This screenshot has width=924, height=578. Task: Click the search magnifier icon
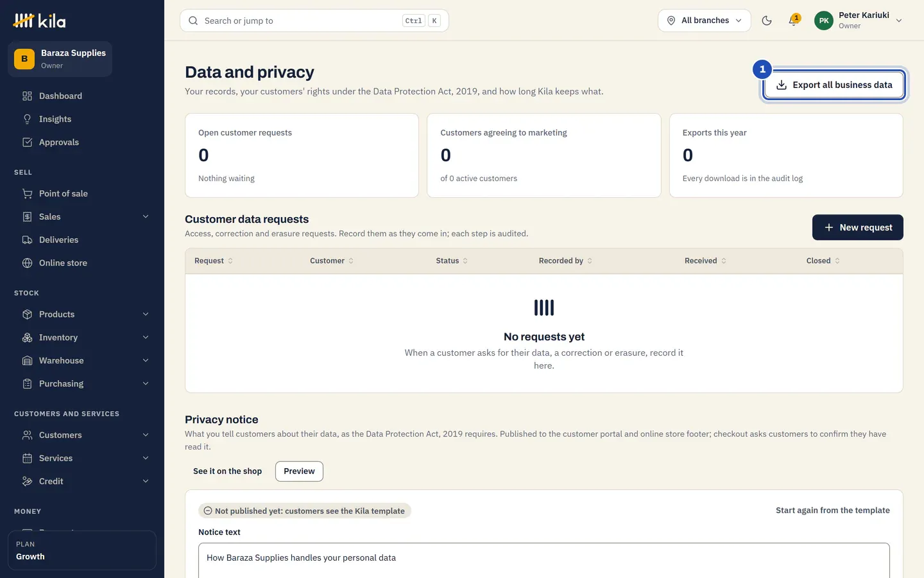coord(193,21)
